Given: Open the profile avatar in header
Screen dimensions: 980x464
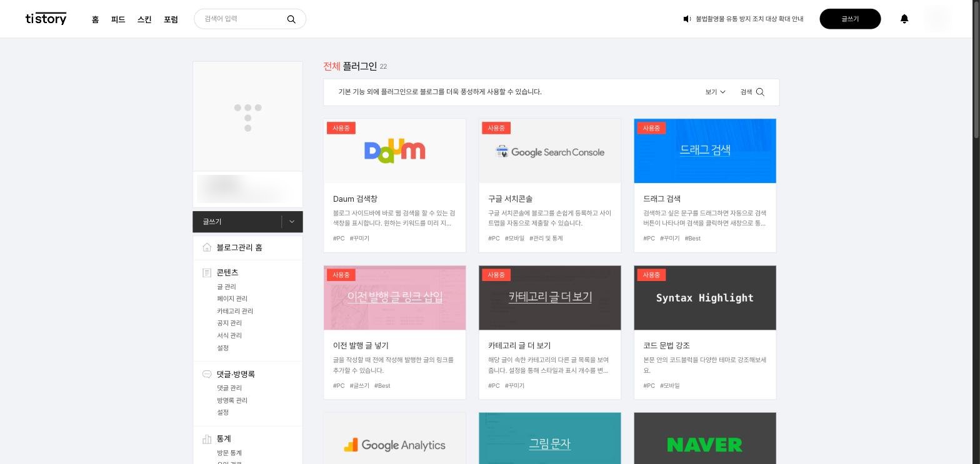Looking at the screenshot, I should pyautogui.click(x=937, y=19).
